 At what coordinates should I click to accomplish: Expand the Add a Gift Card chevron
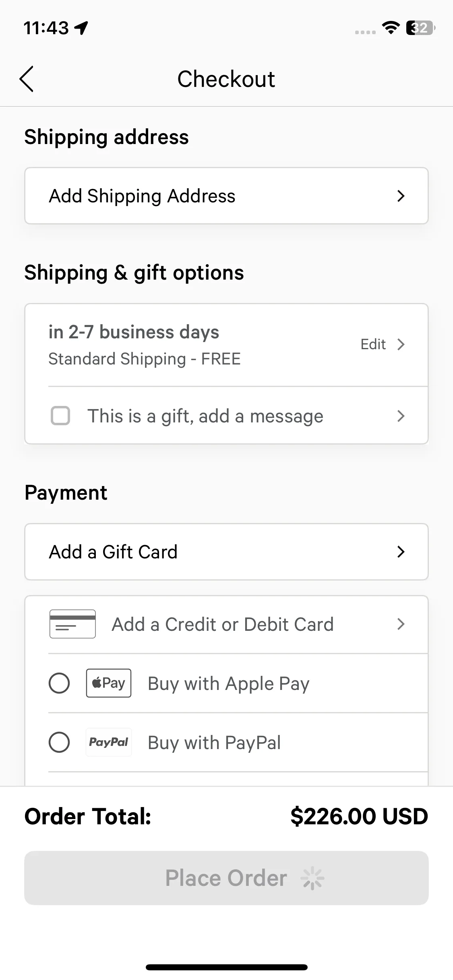tap(400, 552)
